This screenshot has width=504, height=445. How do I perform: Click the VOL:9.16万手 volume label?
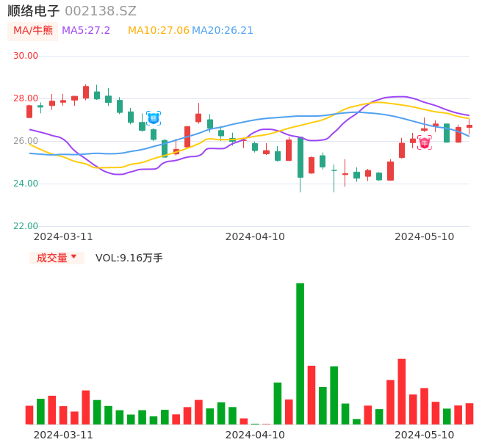click(x=129, y=258)
